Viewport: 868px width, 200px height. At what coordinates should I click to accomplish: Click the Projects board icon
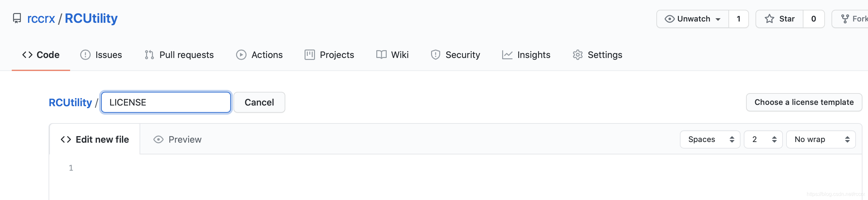(x=309, y=54)
